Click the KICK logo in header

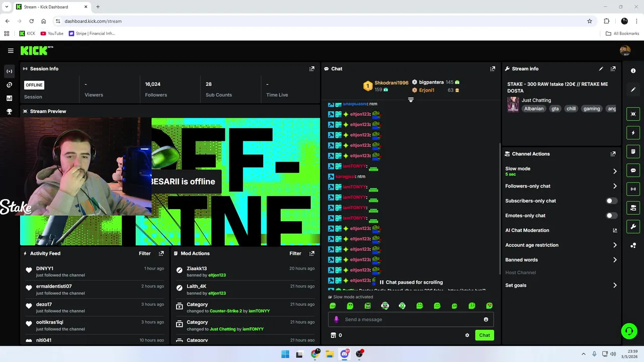coord(36,50)
